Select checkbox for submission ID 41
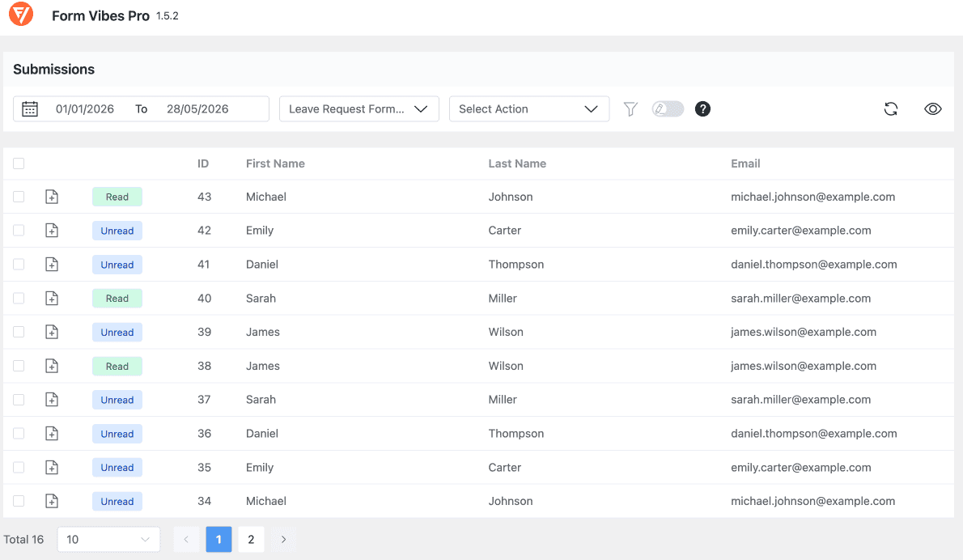 pos(19,264)
